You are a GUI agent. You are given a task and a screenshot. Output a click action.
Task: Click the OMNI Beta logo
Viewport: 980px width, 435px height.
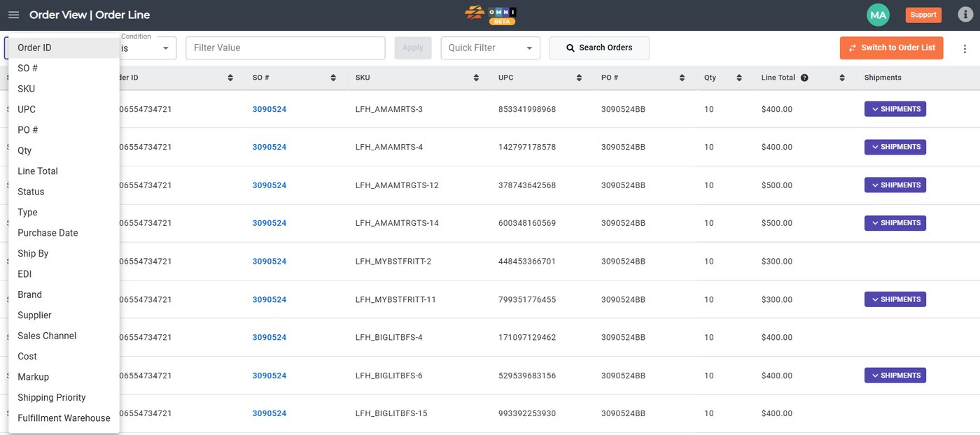491,15
